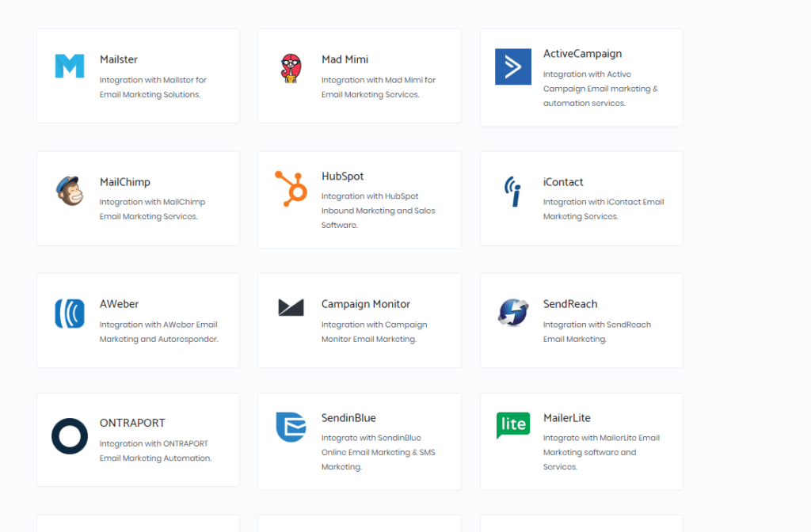Open the SendinBlue integration title
Viewport: 811px width, 532px height.
(348, 418)
